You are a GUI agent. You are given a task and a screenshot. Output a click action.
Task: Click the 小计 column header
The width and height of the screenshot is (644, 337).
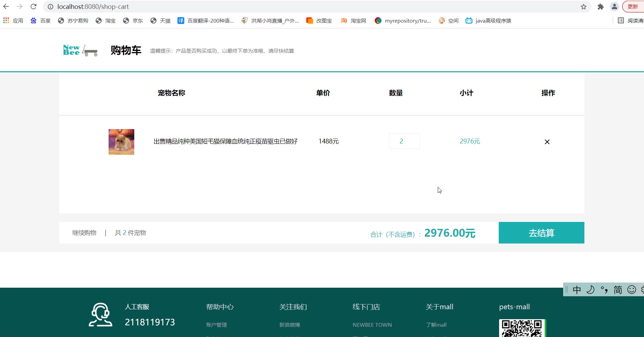tap(467, 93)
